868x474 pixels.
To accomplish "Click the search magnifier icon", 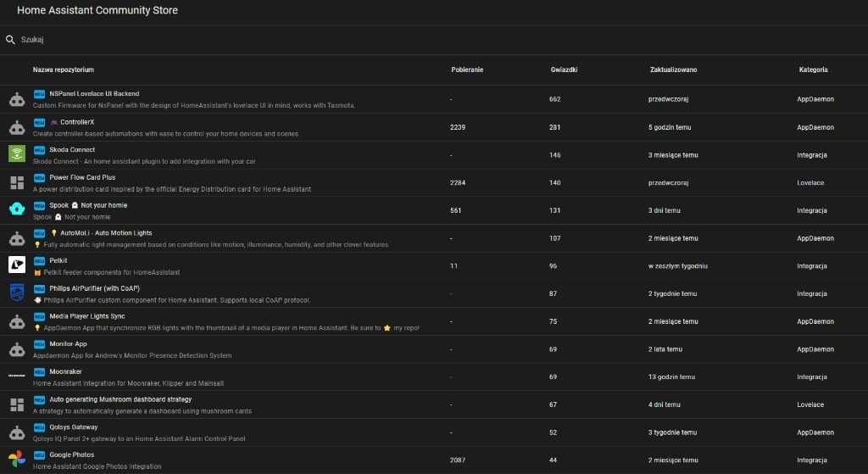I will coord(10,39).
